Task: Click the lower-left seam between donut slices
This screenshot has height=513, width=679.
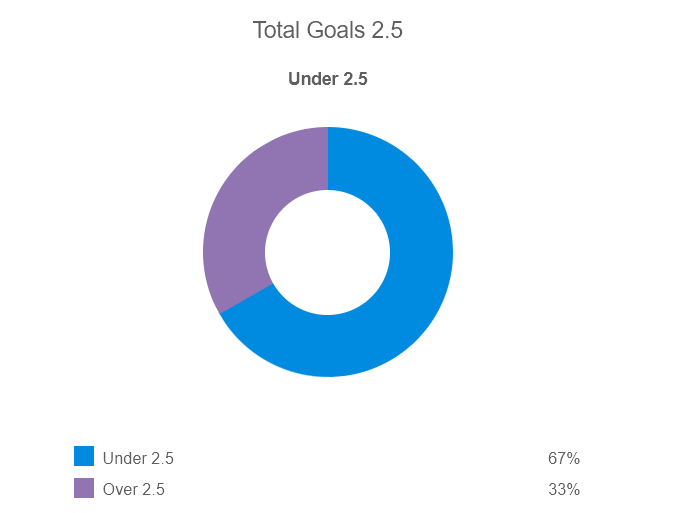Action: (x=246, y=298)
